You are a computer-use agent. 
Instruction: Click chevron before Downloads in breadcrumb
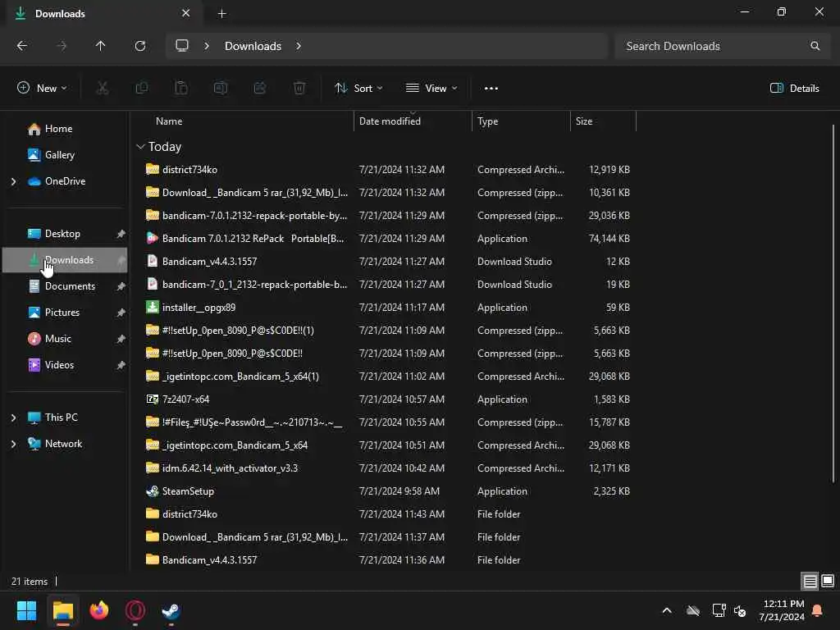207,46
